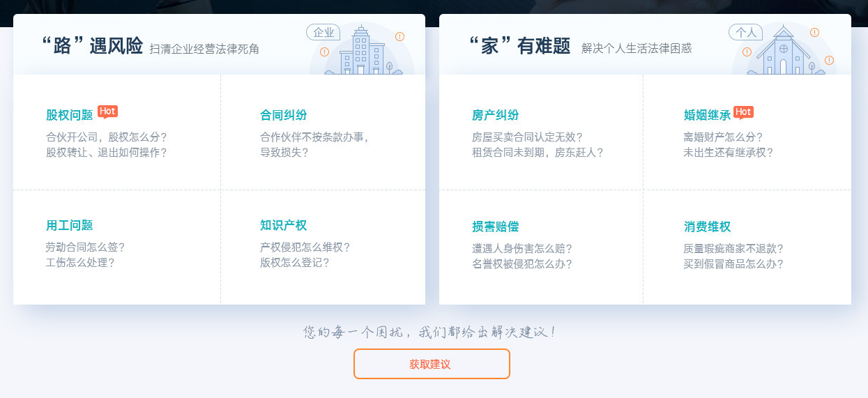Click the handwritten slogan above 获取建议
Image resolution: width=868 pixels, height=398 pixels.
430,332
